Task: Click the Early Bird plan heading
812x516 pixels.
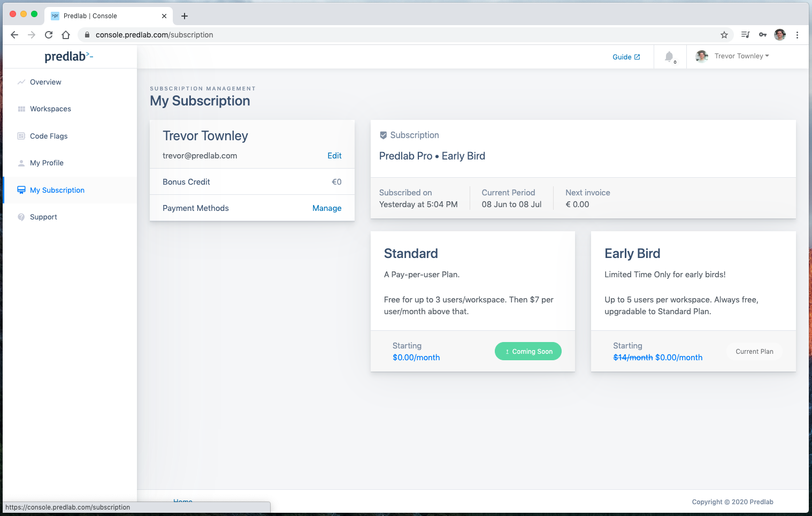Action: coord(632,253)
